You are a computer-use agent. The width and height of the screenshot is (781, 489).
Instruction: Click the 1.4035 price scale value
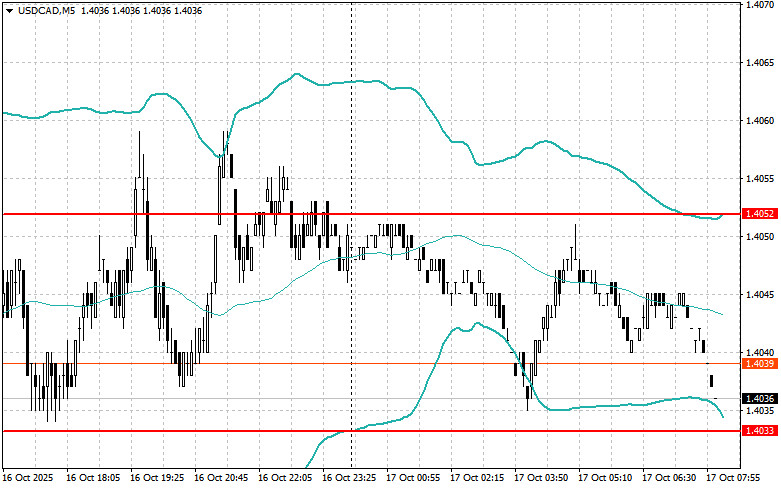pos(760,411)
